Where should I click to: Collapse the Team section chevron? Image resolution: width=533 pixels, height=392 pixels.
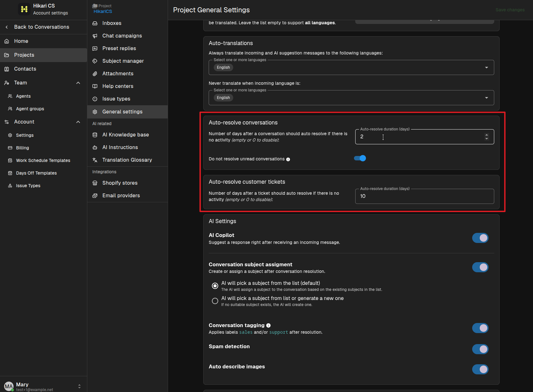pos(78,83)
